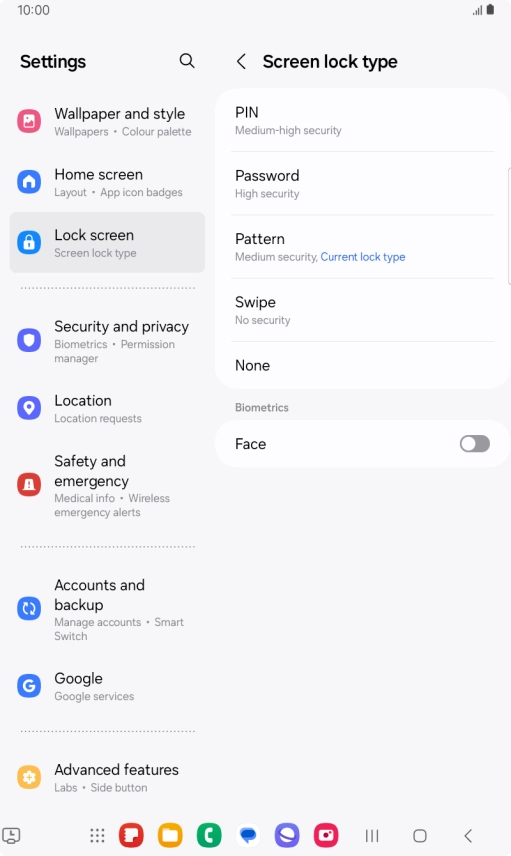Screen dimensions: 511x856
Task: Open the blue Messages app icon
Action: [248, 835]
